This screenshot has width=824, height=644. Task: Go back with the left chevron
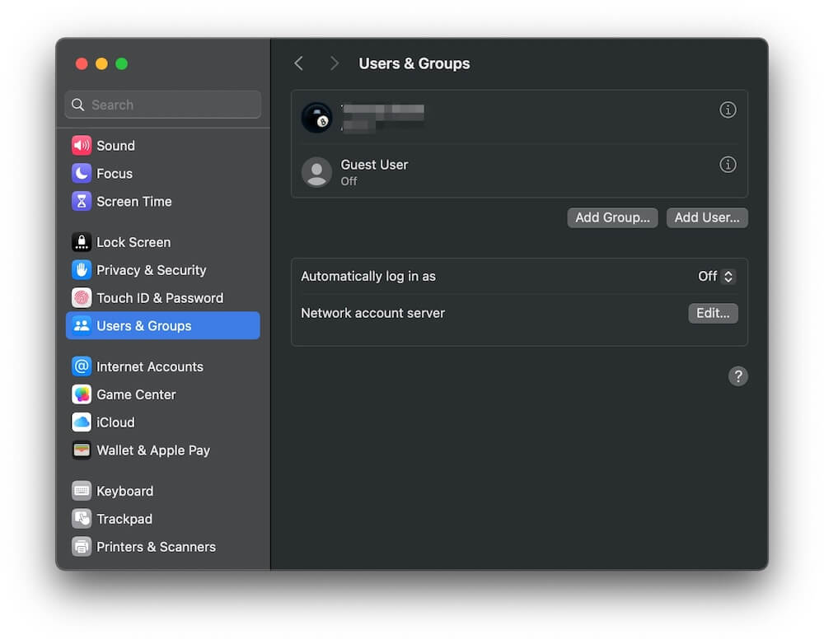(298, 63)
